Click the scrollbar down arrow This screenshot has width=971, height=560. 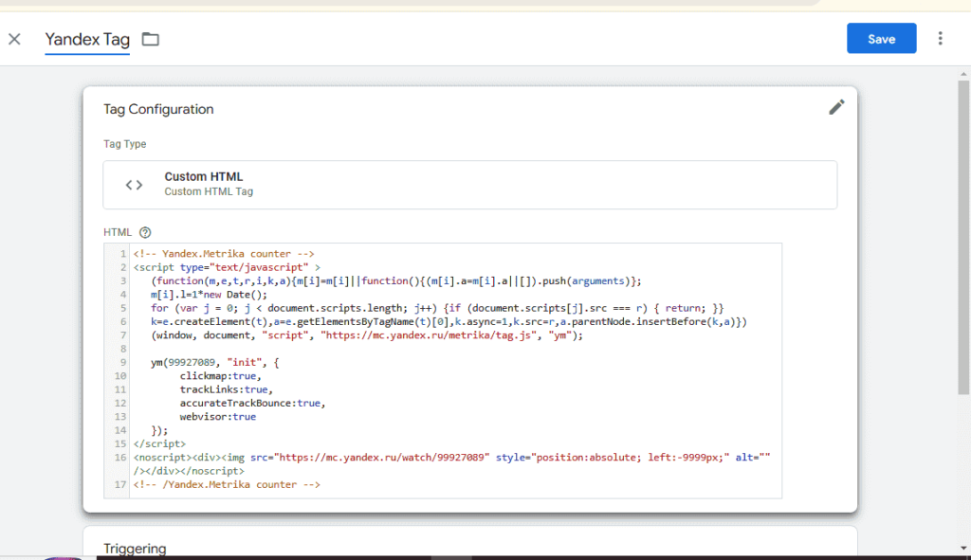point(963,549)
